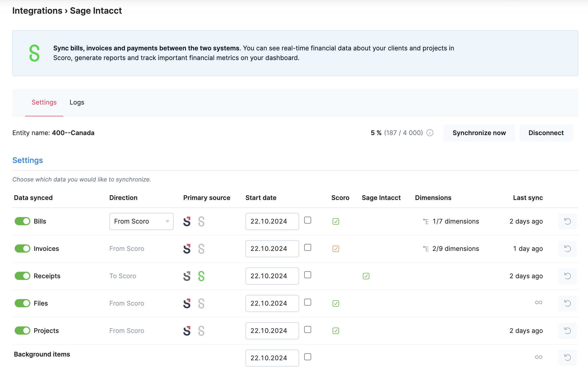Click the Files Scoro sync status checkmark
This screenshot has height=371, width=588.
pos(336,303)
